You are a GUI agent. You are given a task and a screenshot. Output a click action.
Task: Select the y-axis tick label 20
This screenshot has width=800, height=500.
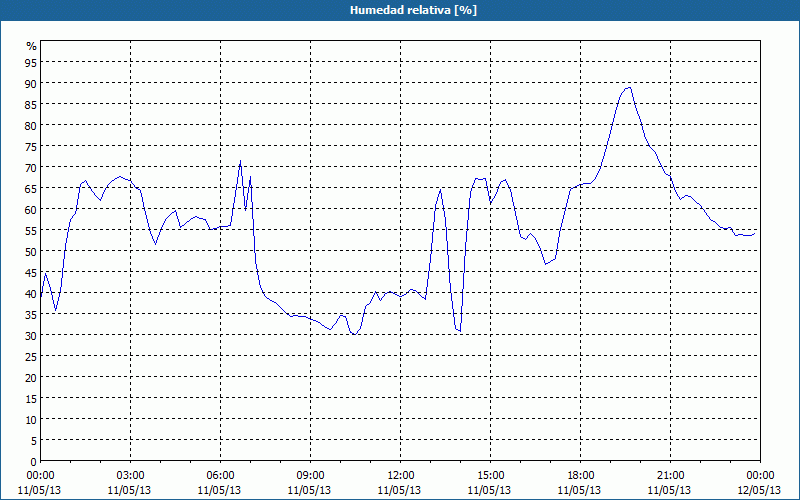(31, 377)
